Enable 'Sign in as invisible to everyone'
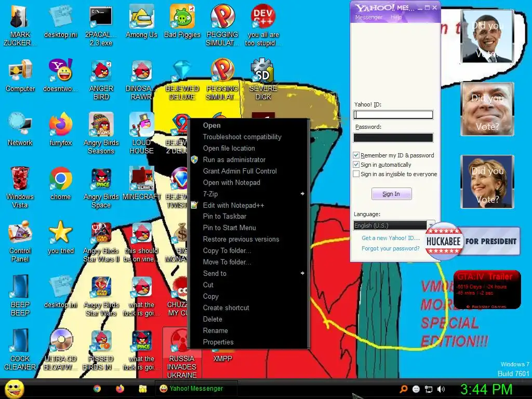Screen dimensions: 532x399 (x=356, y=174)
